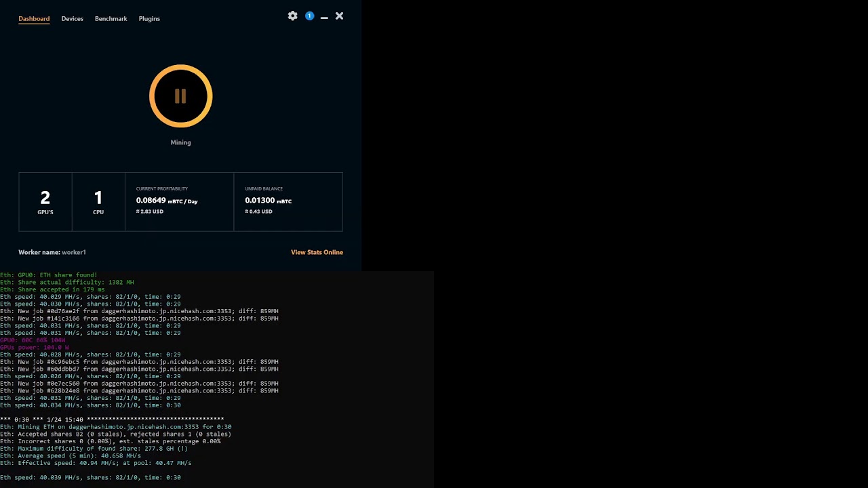Click 'Share actual difficulty: 1382 MH' line
The width and height of the screenshot is (868, 488).
coord(67,282)
